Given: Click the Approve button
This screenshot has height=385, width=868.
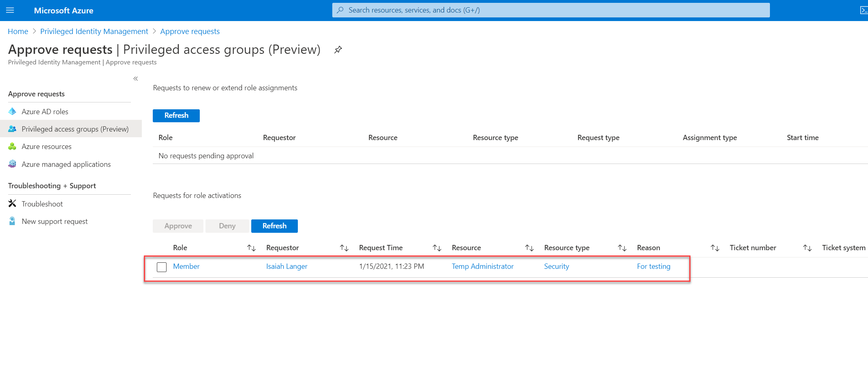Looking at the screenshot, I should [x=178, y=226].
